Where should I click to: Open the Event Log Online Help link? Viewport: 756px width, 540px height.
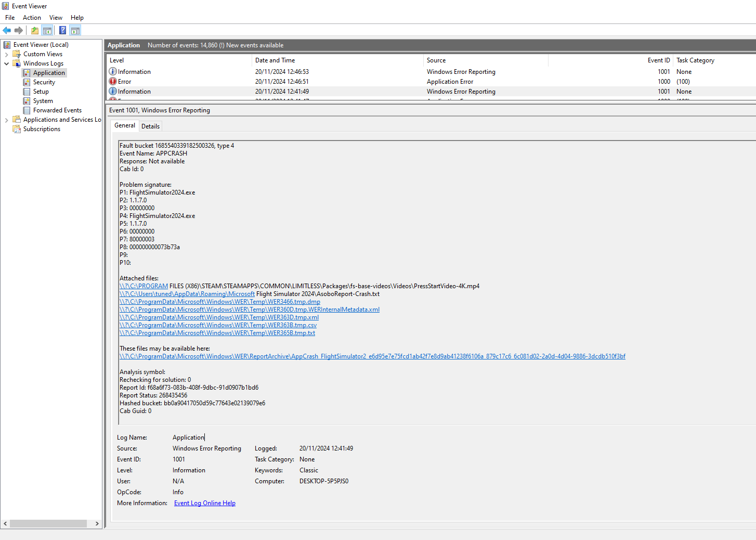[x=204, y=503]
